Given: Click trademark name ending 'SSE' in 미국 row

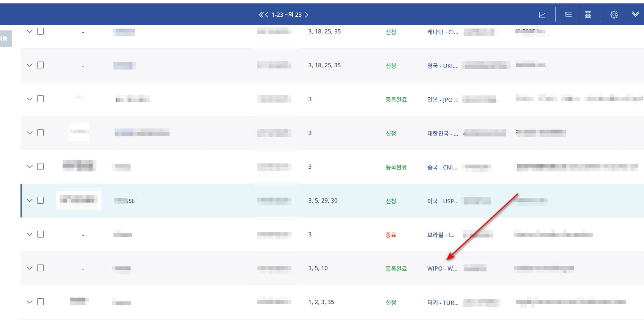Looking at the screenshot, I should pos(124,201).
